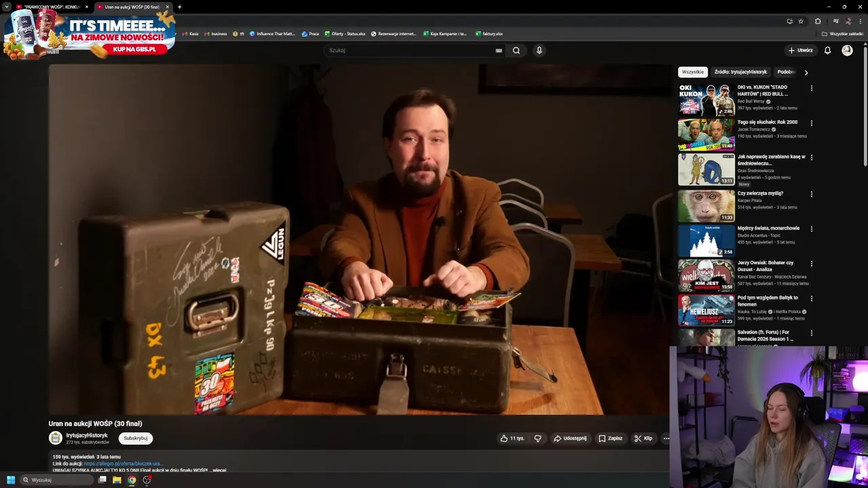Share the video via Udostępnij

[570, 439]
